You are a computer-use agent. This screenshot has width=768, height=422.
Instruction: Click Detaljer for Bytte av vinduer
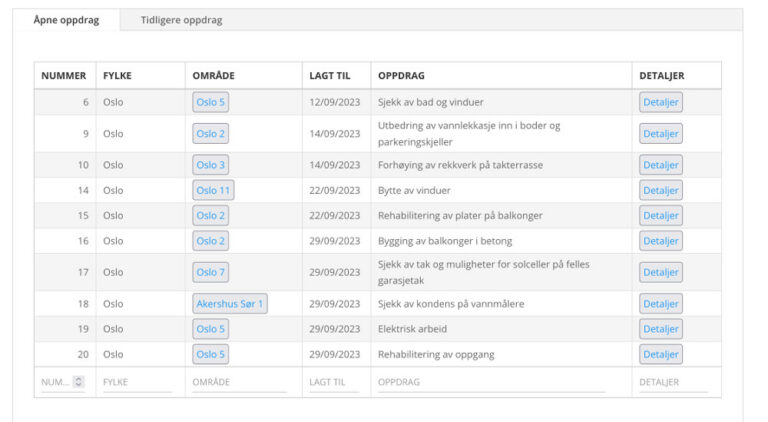tap(660, 190)
